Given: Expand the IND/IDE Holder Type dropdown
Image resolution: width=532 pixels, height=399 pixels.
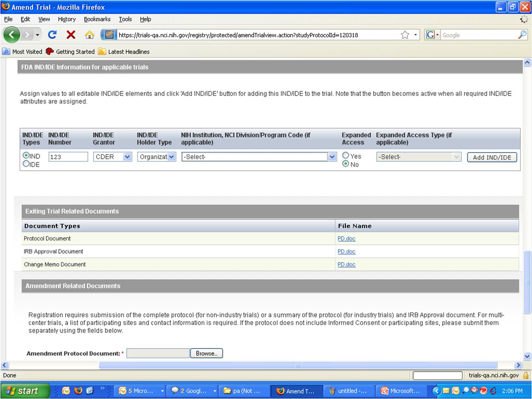Looking at the screenshot, I should tap(156, 157).
